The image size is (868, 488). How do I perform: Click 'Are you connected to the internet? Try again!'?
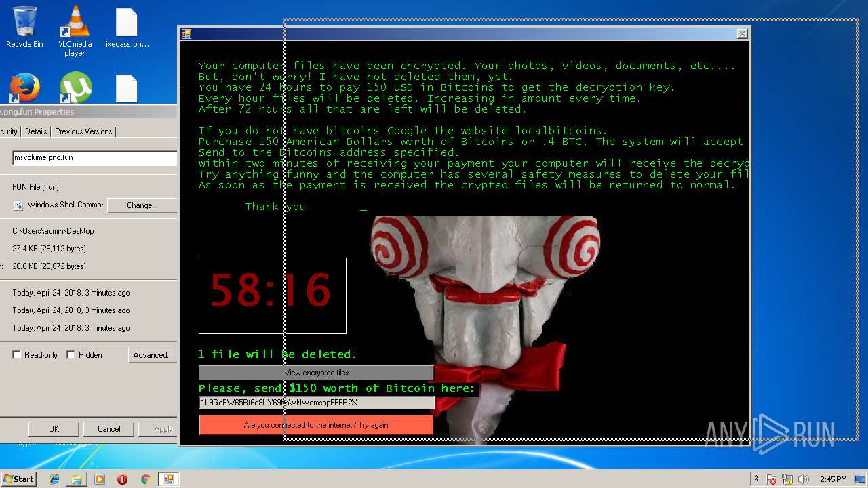pyautogui.click(x=316, y=425)
